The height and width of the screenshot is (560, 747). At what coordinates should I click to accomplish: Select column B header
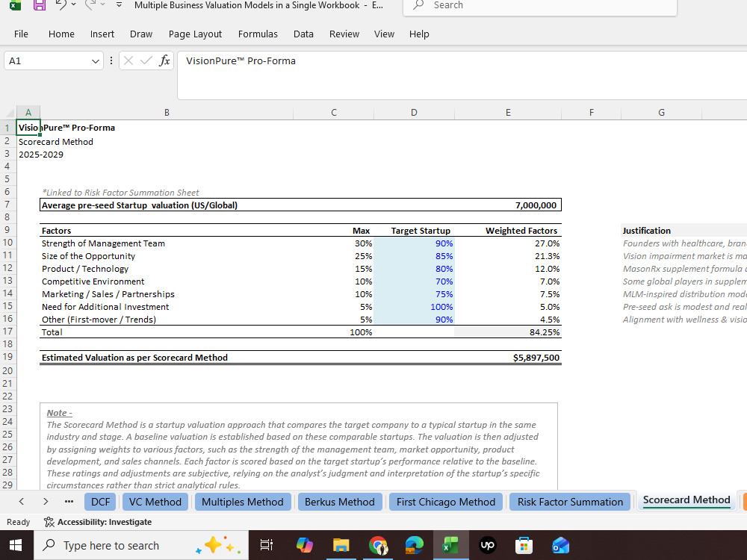(x=167, y=113)
